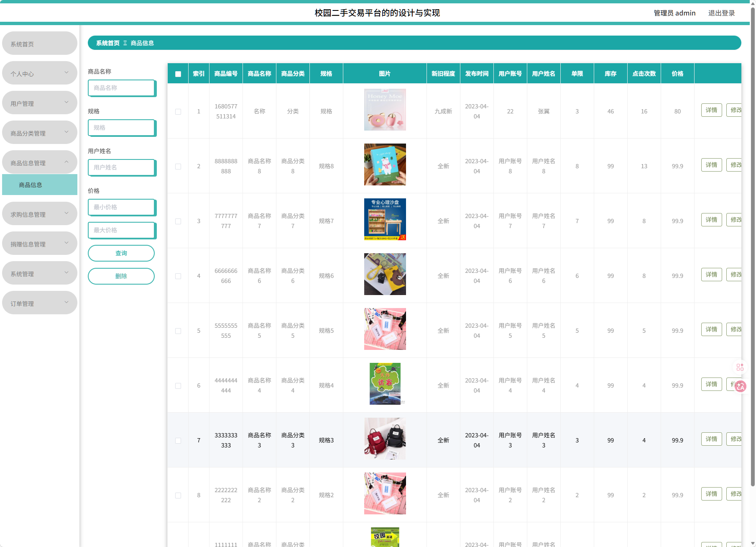This screenshot has height=547, width=756.
Task: Open the 系统管理 sidebar menu
Action: coord(40,273)
